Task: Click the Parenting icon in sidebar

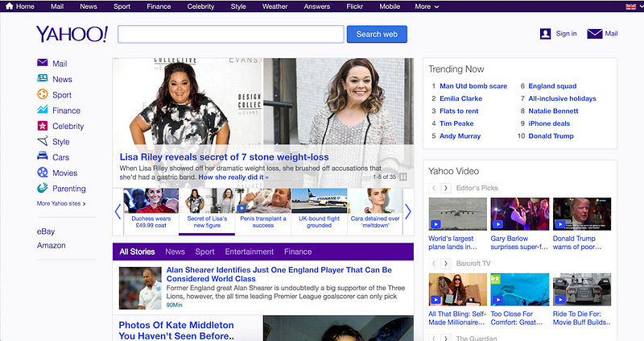Action: coord(43,188)
